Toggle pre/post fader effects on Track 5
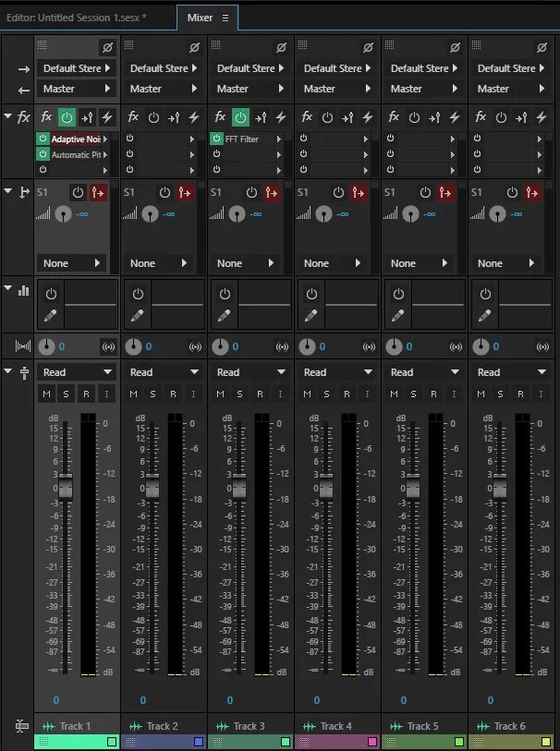Image resolution: width=560 pixels, height=751 pixels. coord(434,117)
